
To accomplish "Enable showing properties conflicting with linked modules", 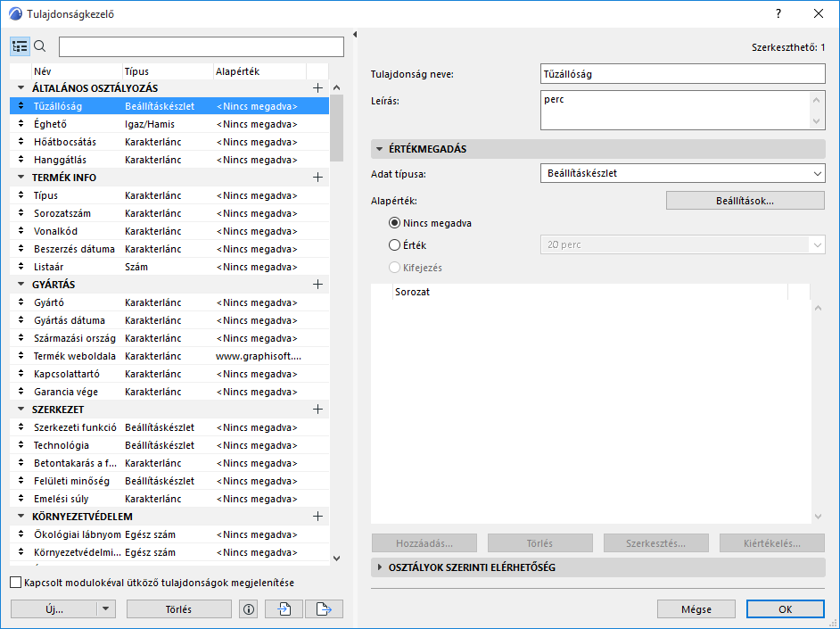I will (x=16, y=583).
